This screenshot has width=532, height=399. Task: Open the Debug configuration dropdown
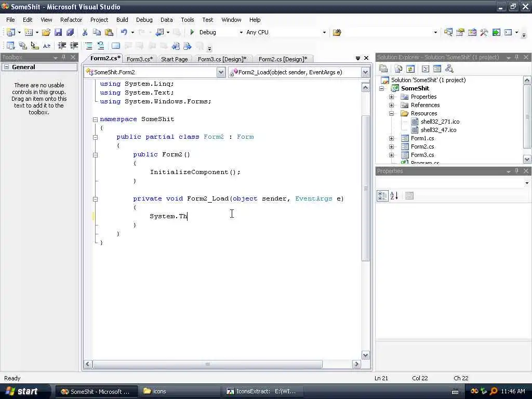(x=241, y=32)
